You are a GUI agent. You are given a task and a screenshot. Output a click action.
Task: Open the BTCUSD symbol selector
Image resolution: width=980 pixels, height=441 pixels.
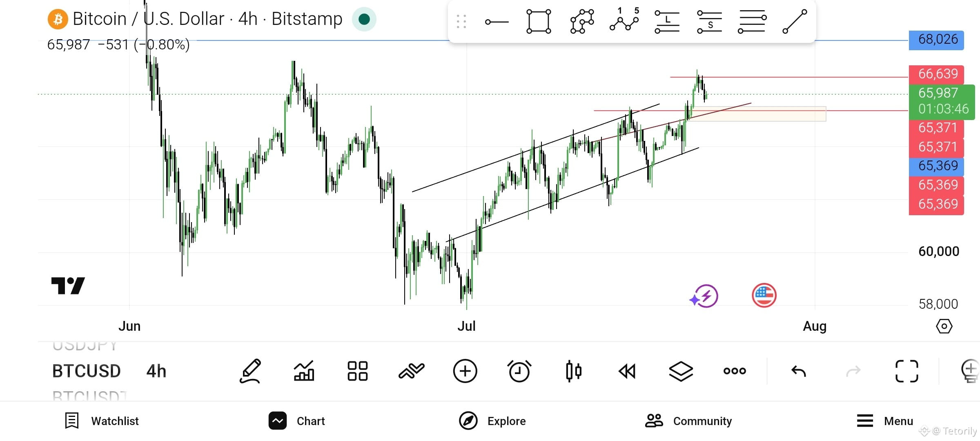(x=87, y=371)
